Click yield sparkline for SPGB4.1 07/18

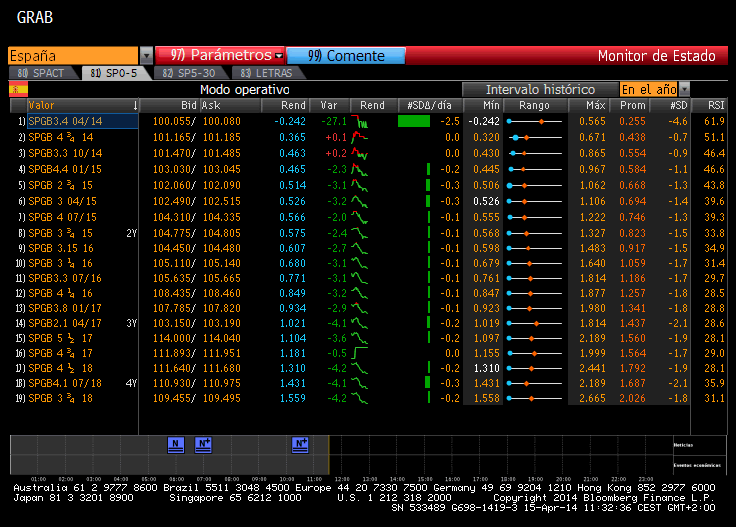pos(360,383)
